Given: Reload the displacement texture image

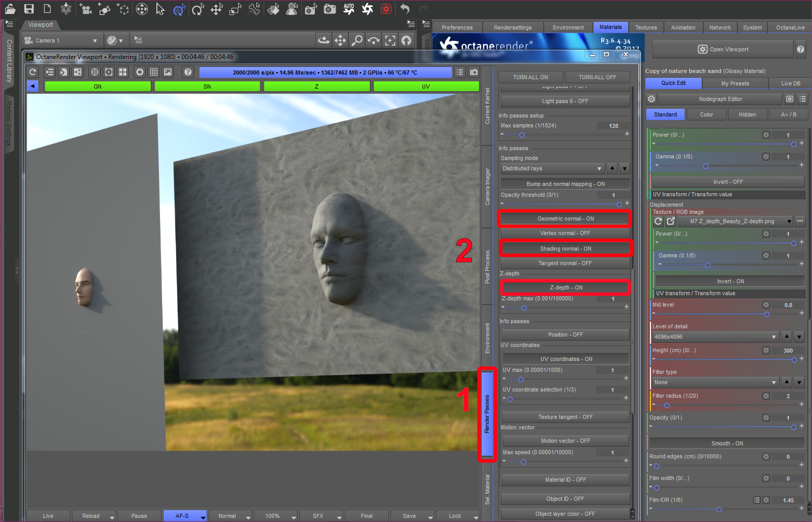Looking at the screenshot, I should 658,221.
